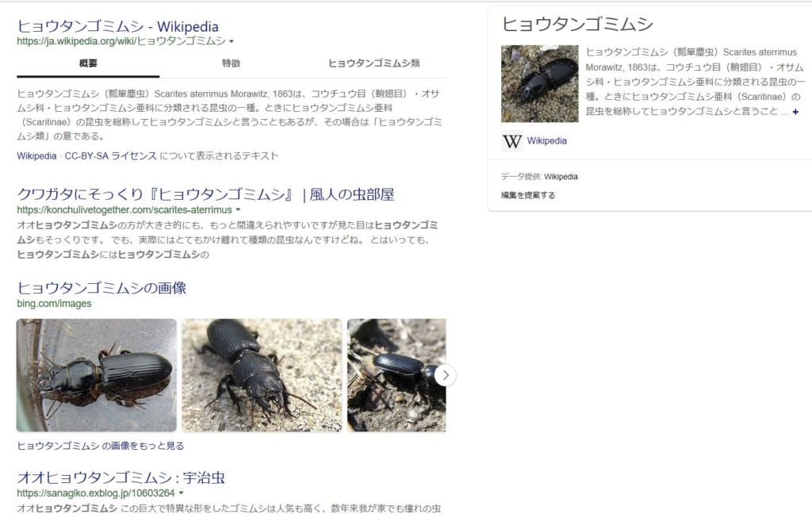Click the next arrow on image carousel
Viewport: 812px width, 518px height.
pos(446,375)
